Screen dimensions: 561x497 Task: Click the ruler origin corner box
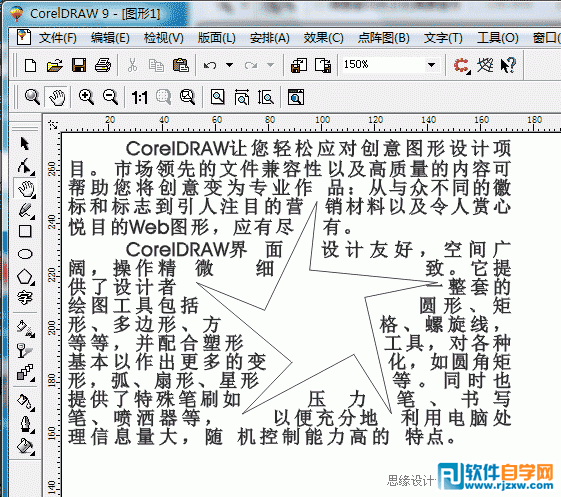point(53,125)
